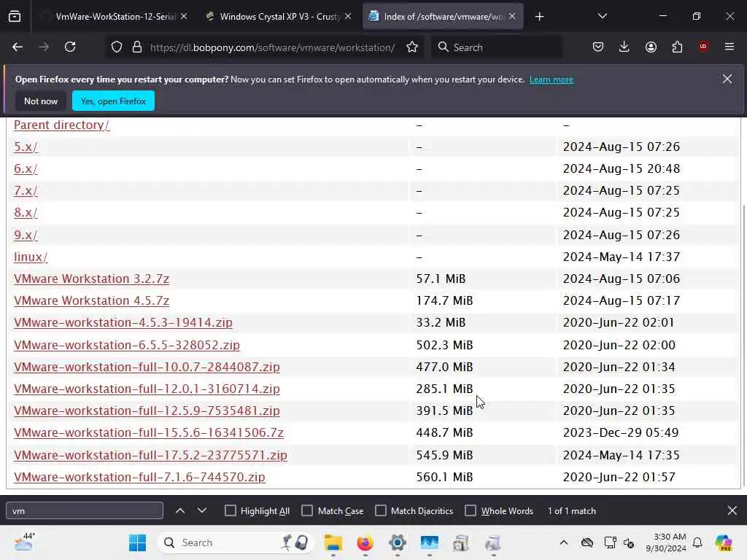Focus the browser Search box
The height and width of the screenshot is (560, 747).
coord(497,47)
